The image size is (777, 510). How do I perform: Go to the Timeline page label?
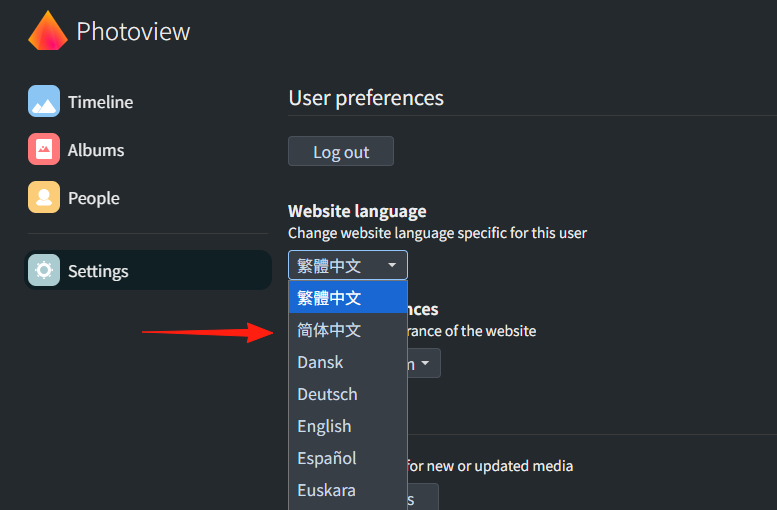click(x=101, y=102)
